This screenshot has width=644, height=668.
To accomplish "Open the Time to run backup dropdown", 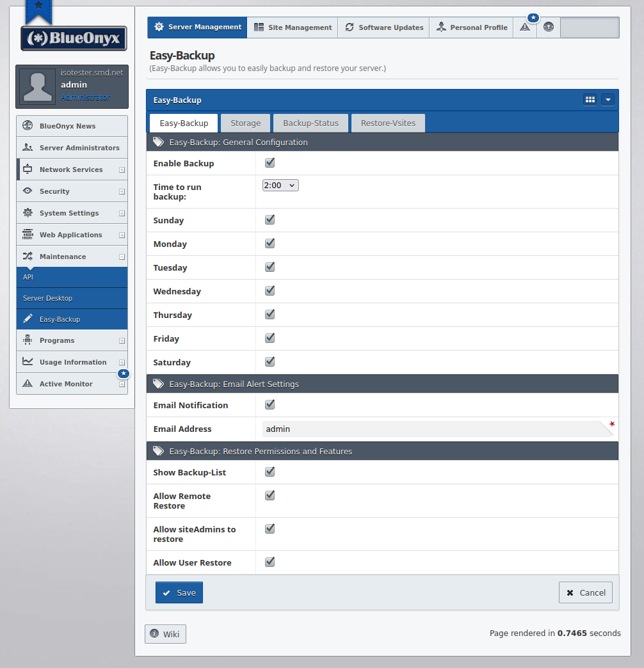I will click(280, 186).
